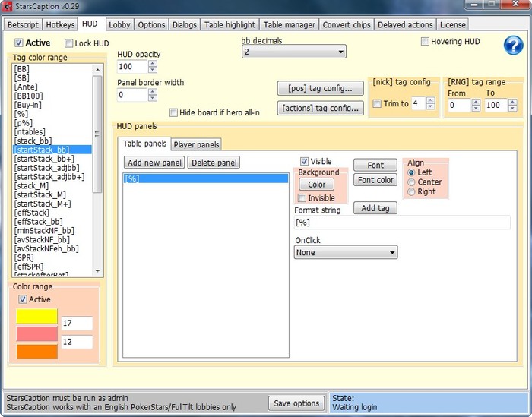Toggle the Color range Active checkbox
532x417 pixels.
(23, 299)
